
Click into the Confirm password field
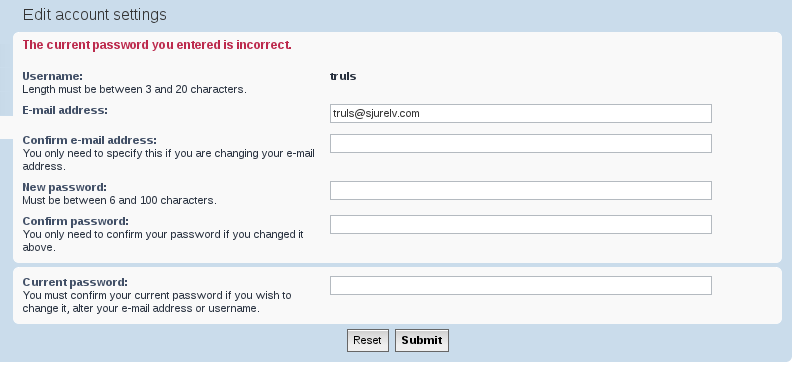pos(521,224)
